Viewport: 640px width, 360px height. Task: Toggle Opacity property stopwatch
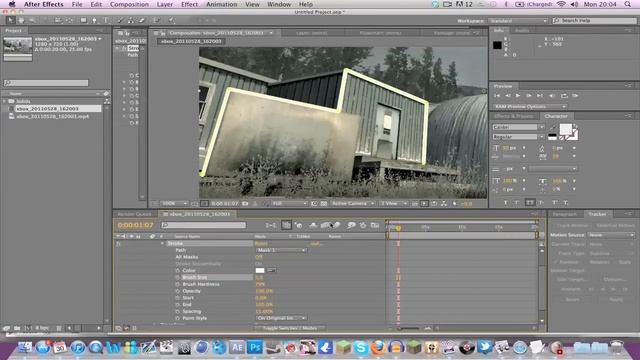click(178, 291)
